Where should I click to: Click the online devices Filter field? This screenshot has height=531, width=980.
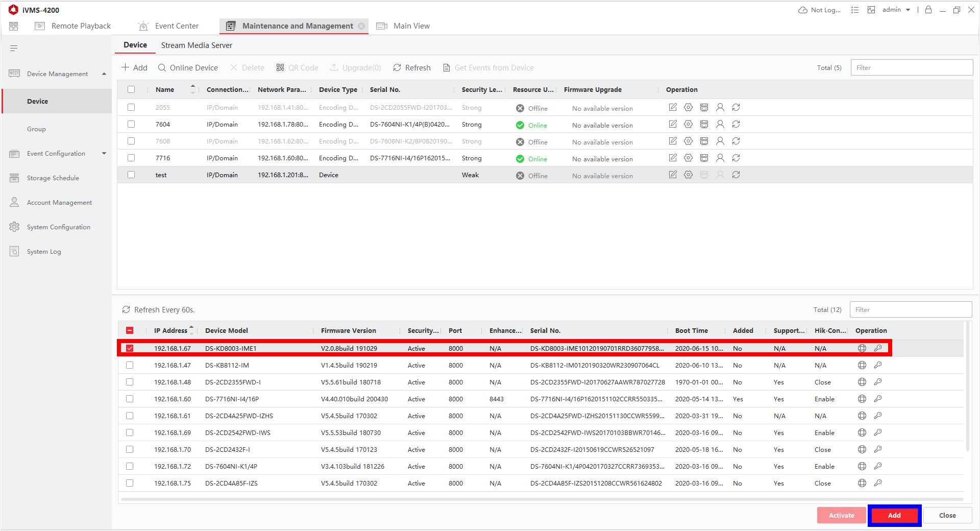point(911,310)
